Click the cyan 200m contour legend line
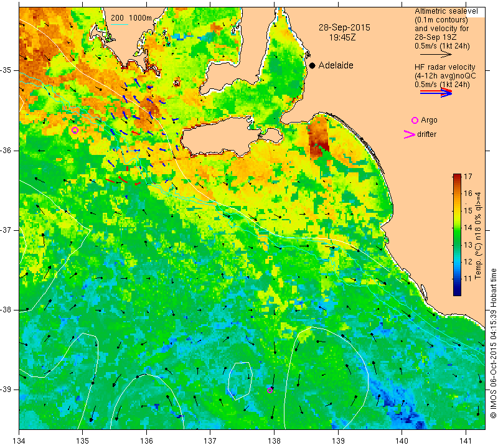Screen dimensions: 498x448 click(119, 24)
